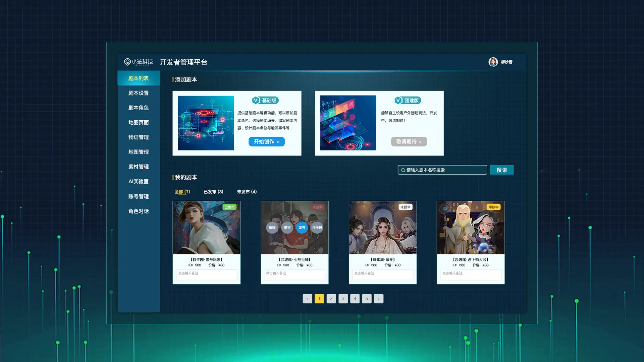Click the 编辑 (edit) circle on script card
This screenshot has height=362, width=644.
tap(272, 228)
